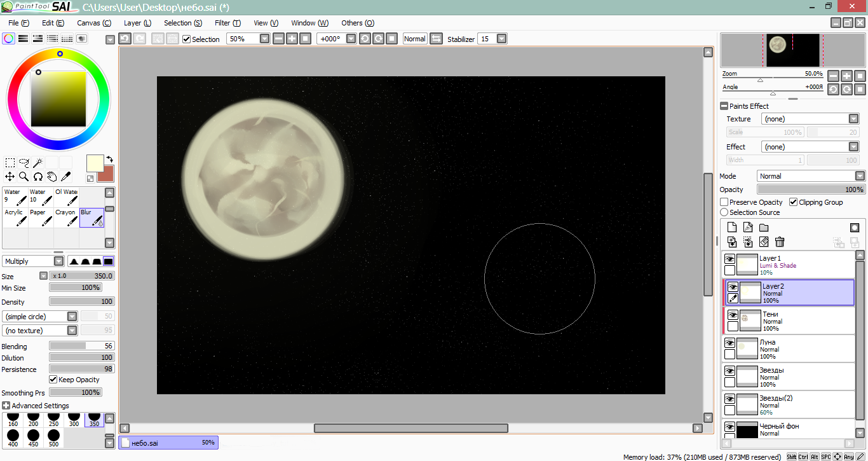
Task: Click the trash icon to delete layer
Action: click(x=780, y=242)
